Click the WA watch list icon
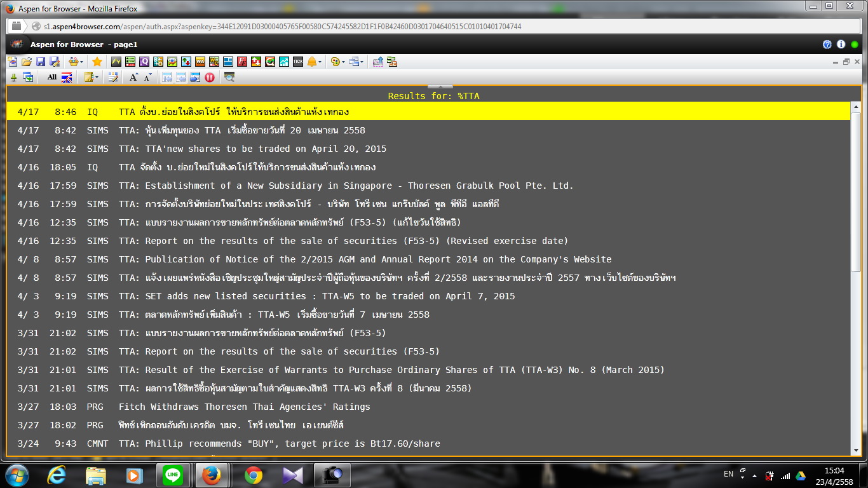The image size is (868, 488). click(x=200, y=62)
